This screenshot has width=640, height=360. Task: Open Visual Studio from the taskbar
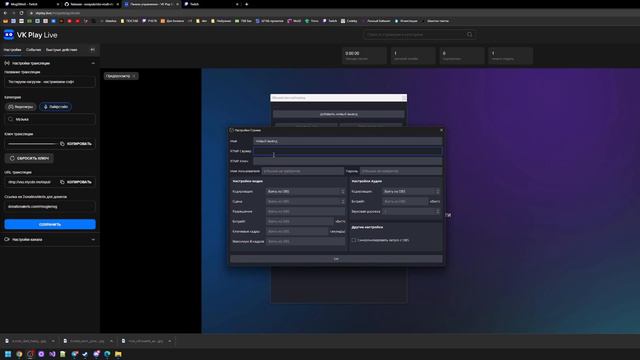[52, 354]
